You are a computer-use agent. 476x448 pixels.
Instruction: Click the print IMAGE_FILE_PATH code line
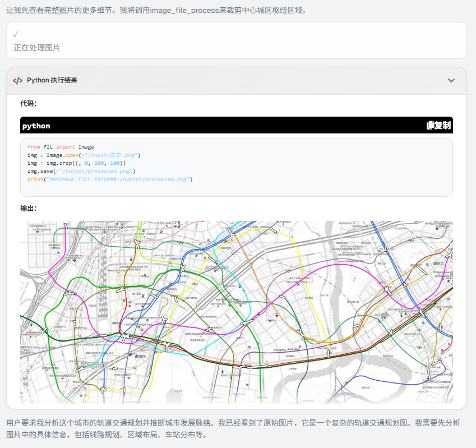pos(109,179)
